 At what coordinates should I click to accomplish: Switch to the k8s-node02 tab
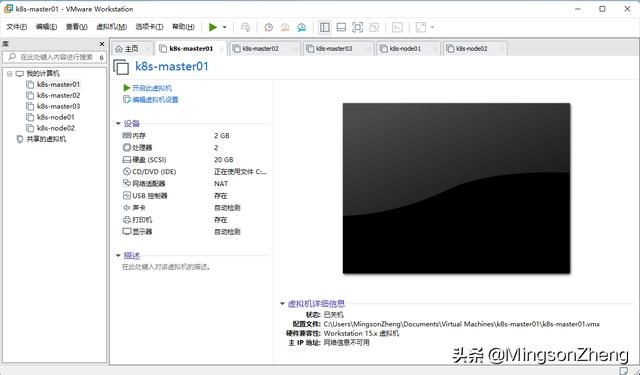tap(475, 49)
